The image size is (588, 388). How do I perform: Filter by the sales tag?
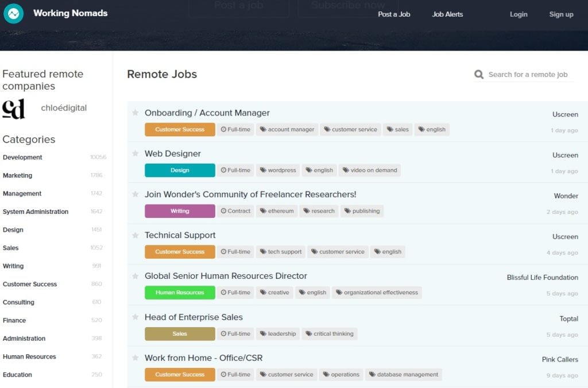tap(397, 129)
